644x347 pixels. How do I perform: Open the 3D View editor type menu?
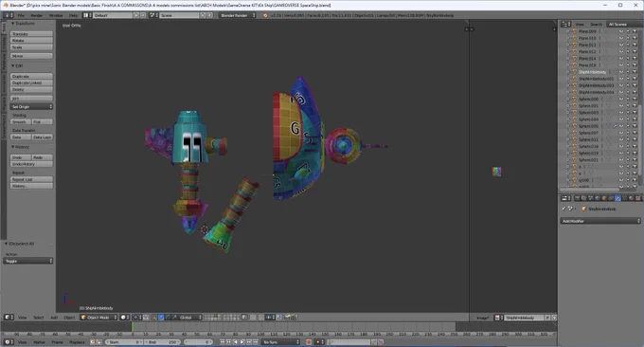(9, 318)
